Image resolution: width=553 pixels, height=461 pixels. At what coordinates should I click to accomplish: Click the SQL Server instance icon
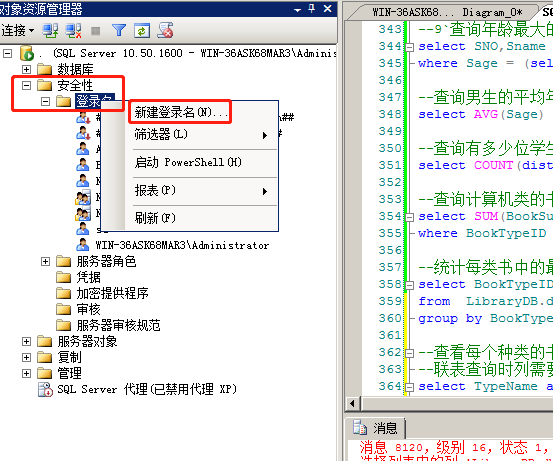(x=27, y=53)
